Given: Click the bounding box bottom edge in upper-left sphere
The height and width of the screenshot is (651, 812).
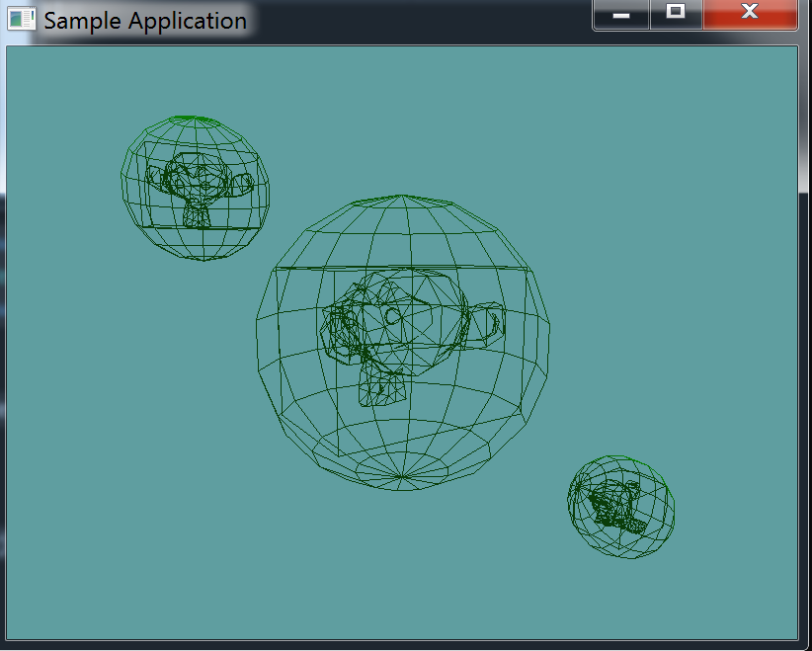Looking at the screenshot, I should click(203, 226).
